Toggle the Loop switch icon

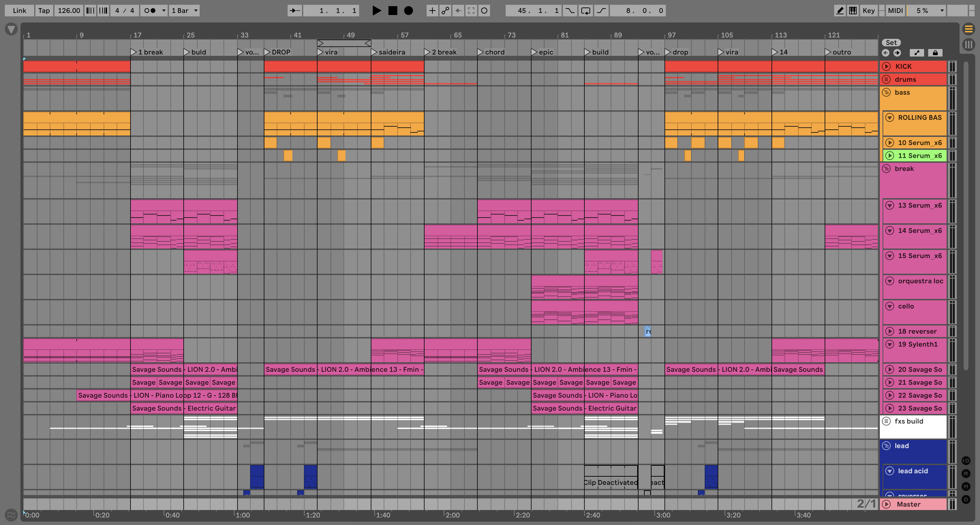click(585, 11)
